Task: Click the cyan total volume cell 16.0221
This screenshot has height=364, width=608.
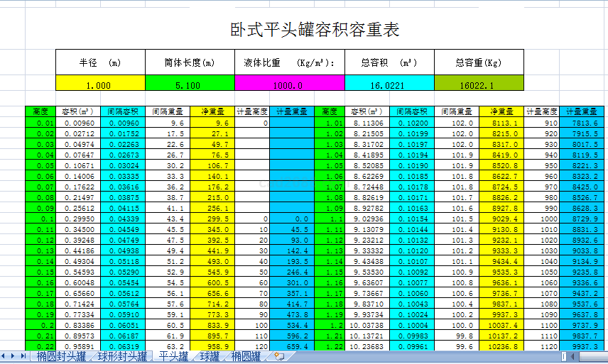Action: pos(389,84)
